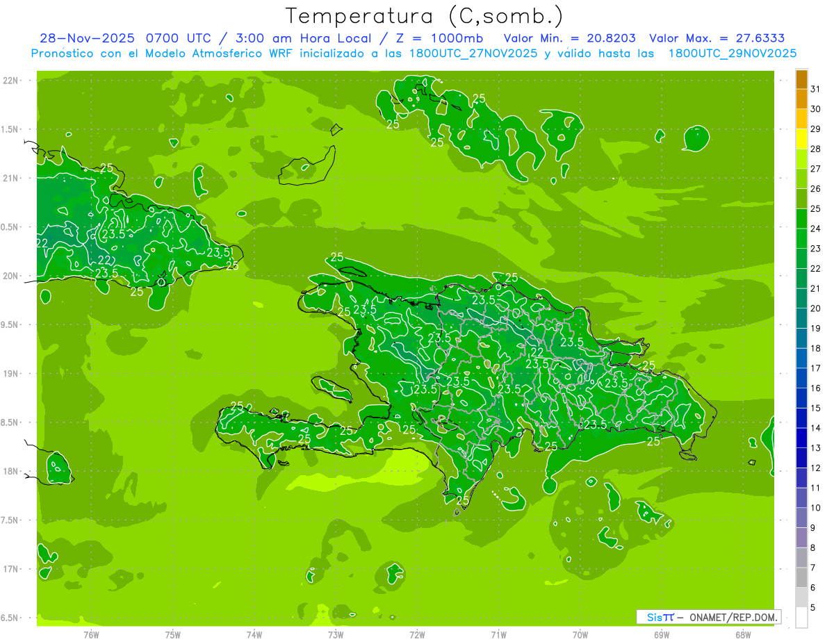
Task: Click the title "Temperatura (C,somb.)"
Action: click(x=425, y=16)
